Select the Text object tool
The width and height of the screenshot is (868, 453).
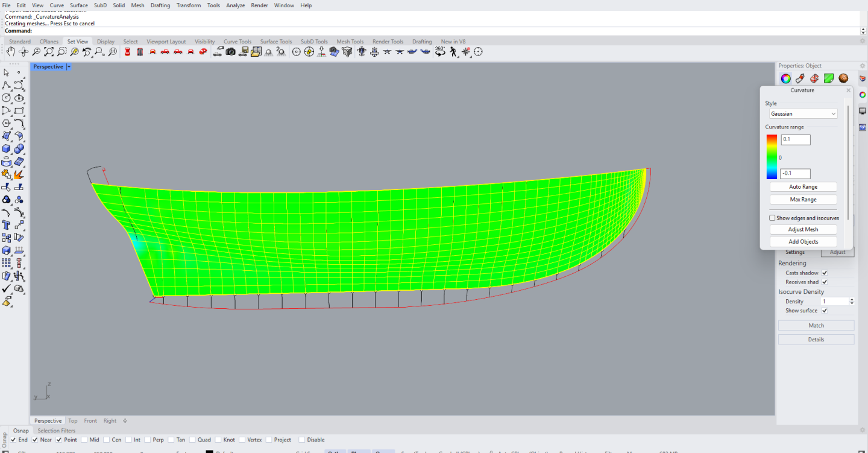coord(7,225)
